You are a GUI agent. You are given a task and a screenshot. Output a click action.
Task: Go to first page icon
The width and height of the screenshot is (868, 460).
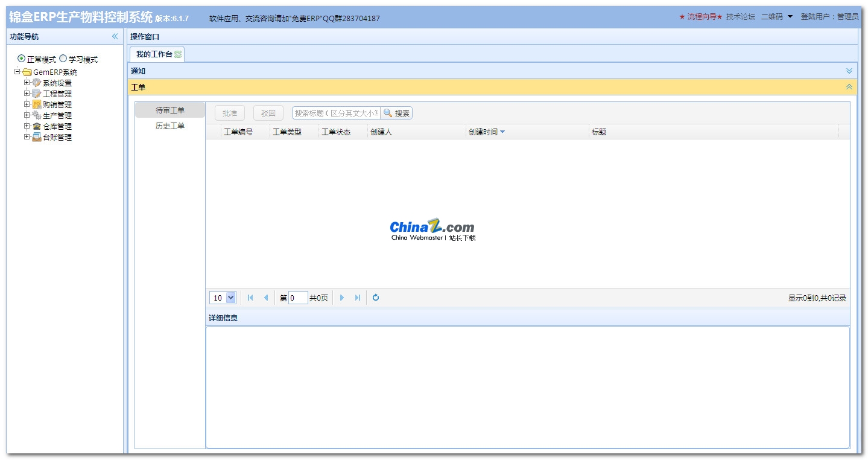point(250,298)
